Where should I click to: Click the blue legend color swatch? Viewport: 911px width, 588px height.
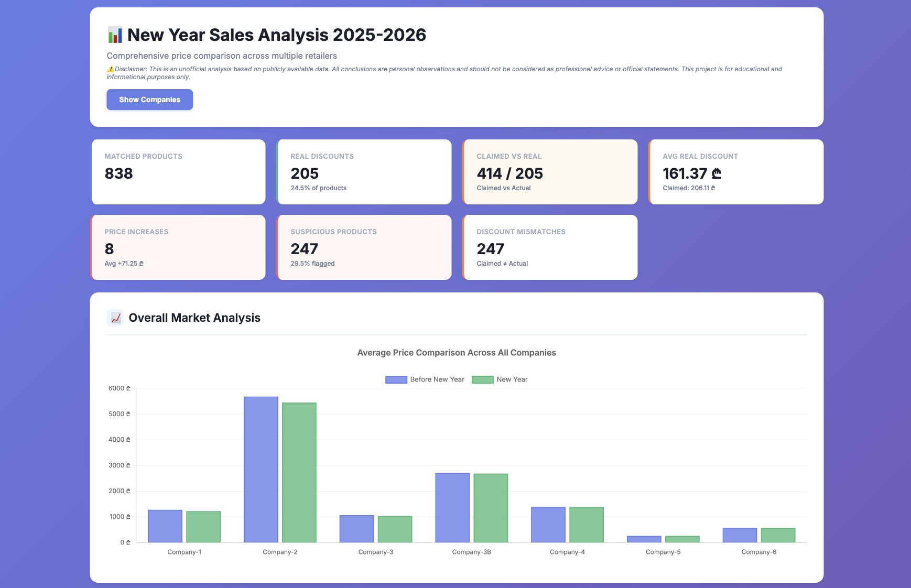click(x=395, y=379)
